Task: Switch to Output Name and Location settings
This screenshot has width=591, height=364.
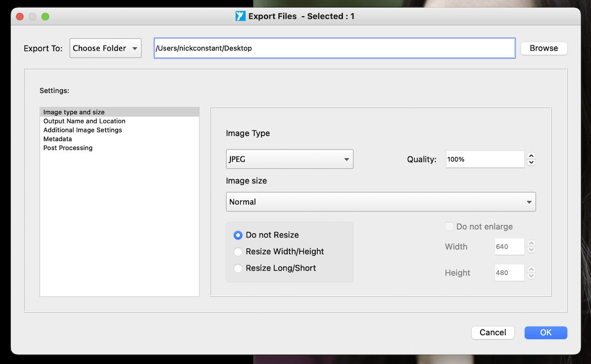Action: tap(84, 121)
